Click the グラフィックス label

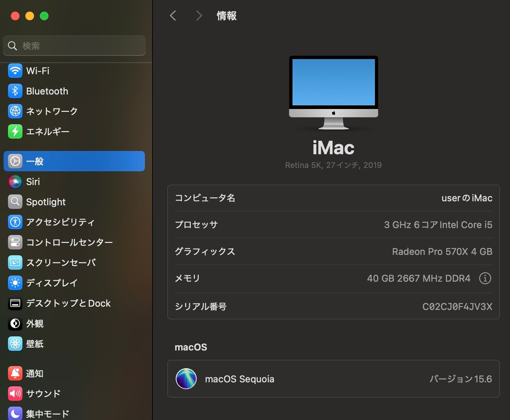pyautogui.click(x=205, y=252)
